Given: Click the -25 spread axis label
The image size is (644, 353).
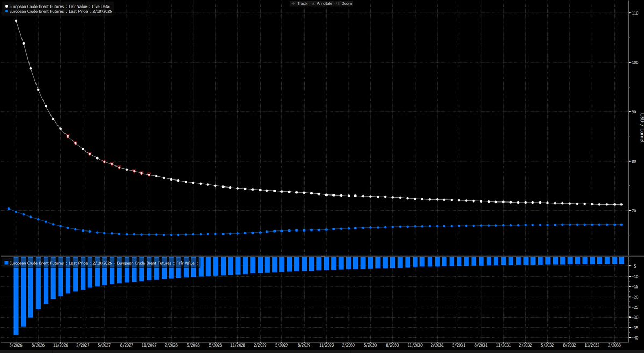Looking at the screenshot, I should click(634, 307).
